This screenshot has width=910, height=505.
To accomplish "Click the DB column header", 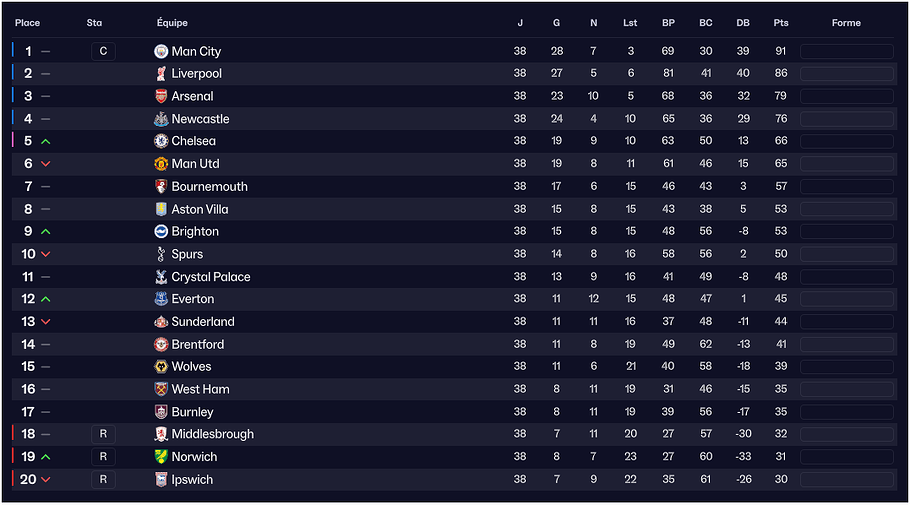I will pos(743,23).
